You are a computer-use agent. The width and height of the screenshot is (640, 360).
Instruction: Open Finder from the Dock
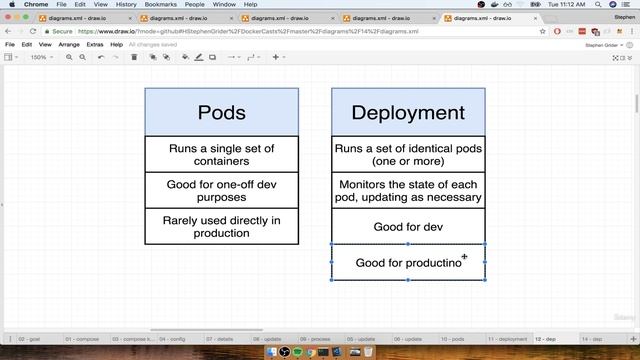pyautogui.click(x=271, y=351)
